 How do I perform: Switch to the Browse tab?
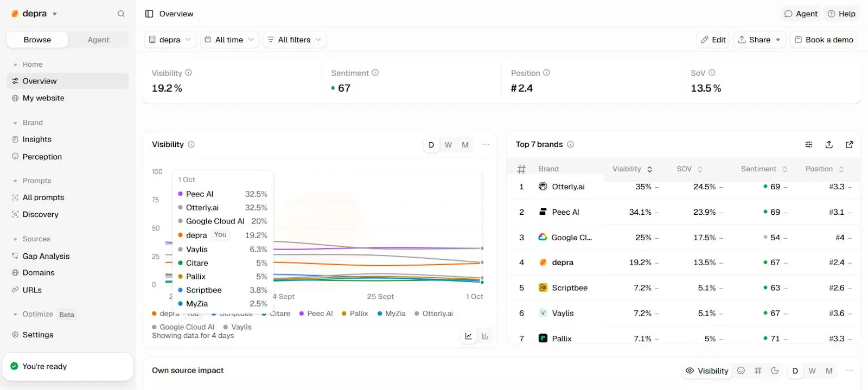click(37, 40)
